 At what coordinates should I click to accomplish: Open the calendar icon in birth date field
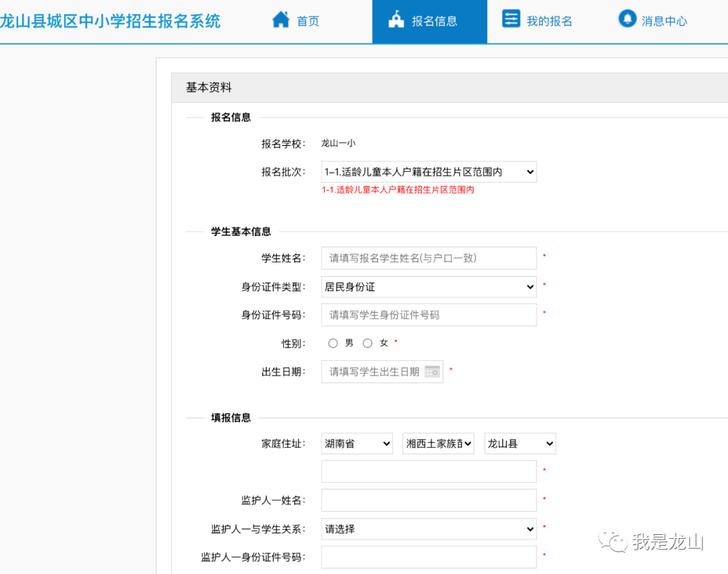coord(432,372)
